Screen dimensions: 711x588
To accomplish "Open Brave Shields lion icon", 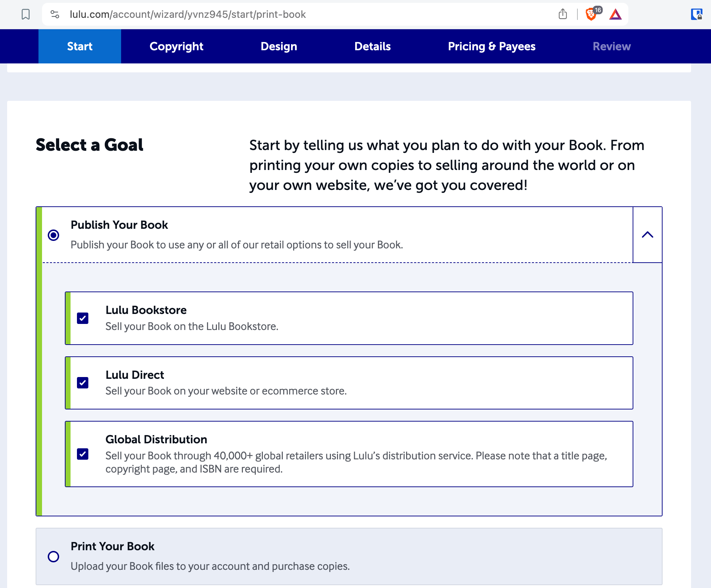I will coord(591,15).
